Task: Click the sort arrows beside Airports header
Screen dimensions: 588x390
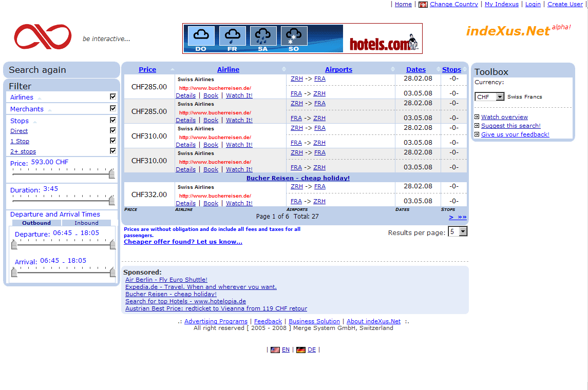Action: (393, 69)
